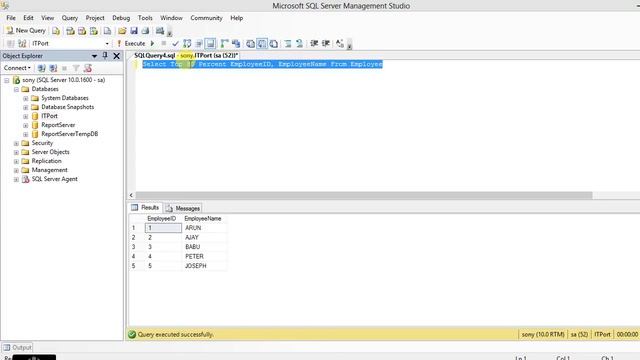Image resolution: width=640 pixels, height=360 pixels.
Task: Switch to Results to File
Action: point(274,43)
